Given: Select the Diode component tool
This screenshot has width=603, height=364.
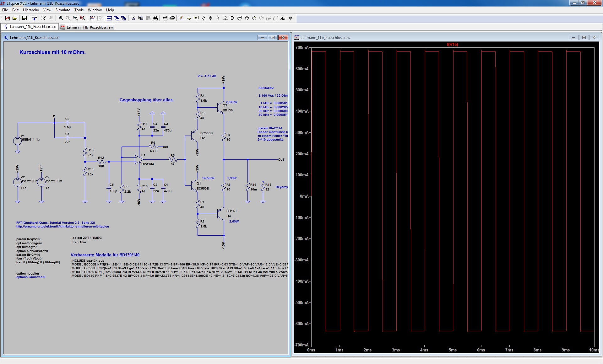Looking at the screenshot, I should [225, 18].
